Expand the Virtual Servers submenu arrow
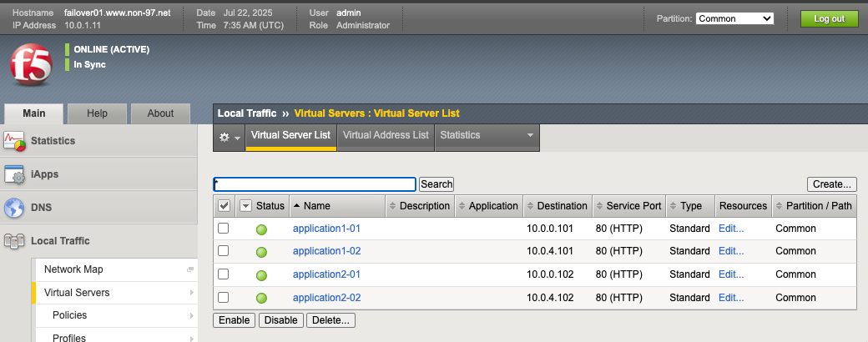 pyautogui.click(x=191, y=292)
